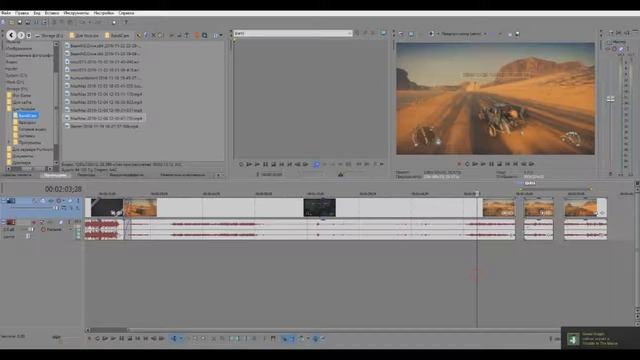The image size is (640, 360).
Task: Open the Explorer views dropdown
Action: click(218, 36)
